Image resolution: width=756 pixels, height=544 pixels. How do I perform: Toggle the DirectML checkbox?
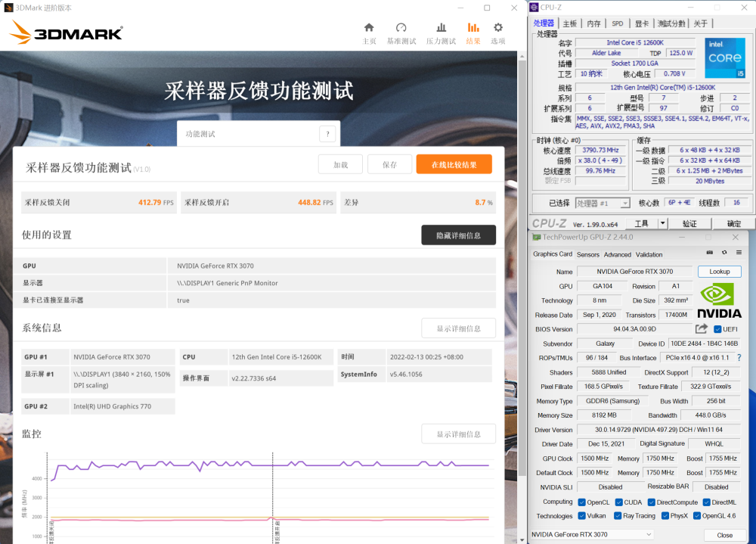(x=706, y=502)
